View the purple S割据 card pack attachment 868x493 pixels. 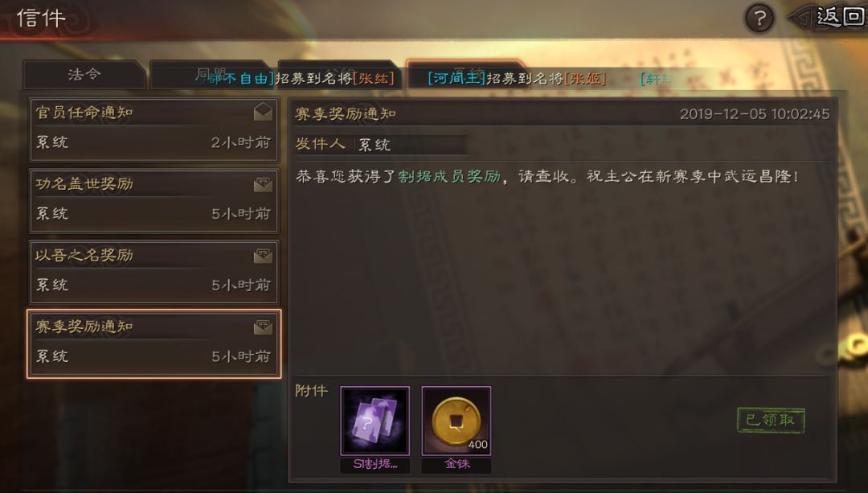click(x=375, y=421)
